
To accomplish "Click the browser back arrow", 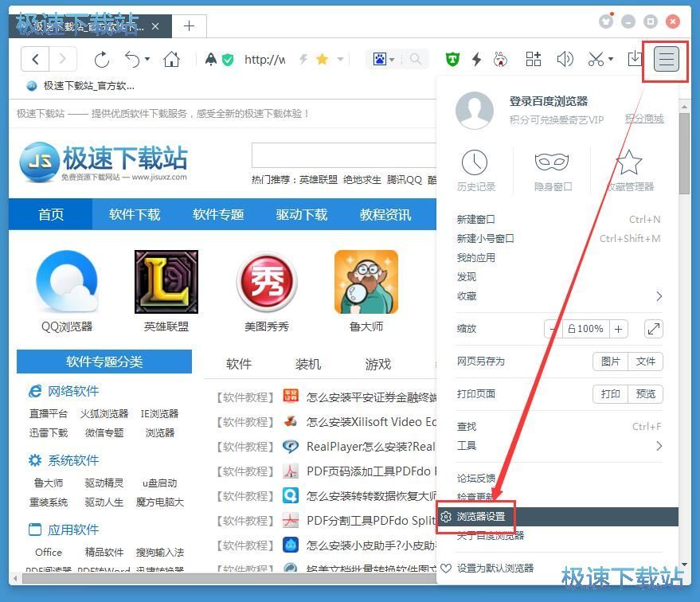I will (35, 59).
